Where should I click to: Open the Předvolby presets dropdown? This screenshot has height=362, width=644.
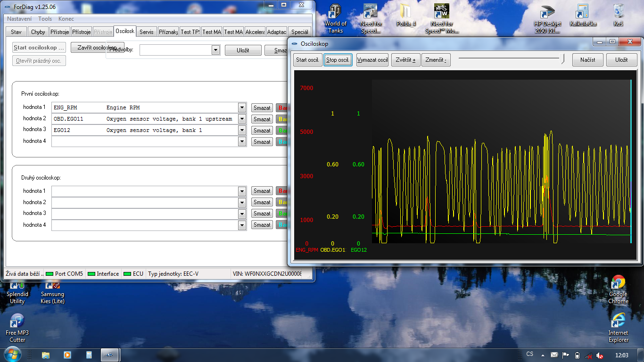tap(215, 50)
